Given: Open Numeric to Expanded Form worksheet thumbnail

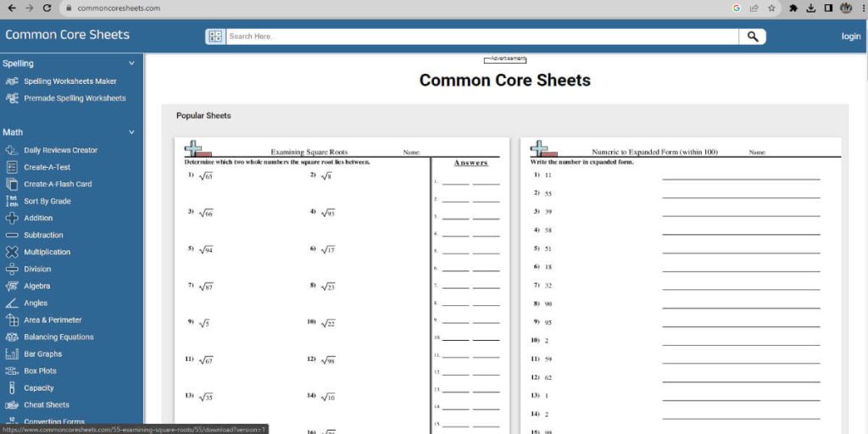Looking at the screenshot, I should pyautogui.click(x=681, y=286).
